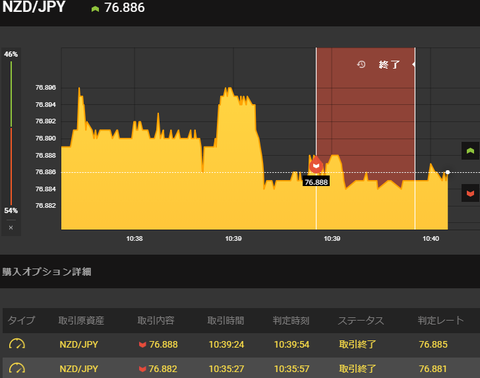
Task: Click the 76.882 trade value in table
Action: [163, 369]
